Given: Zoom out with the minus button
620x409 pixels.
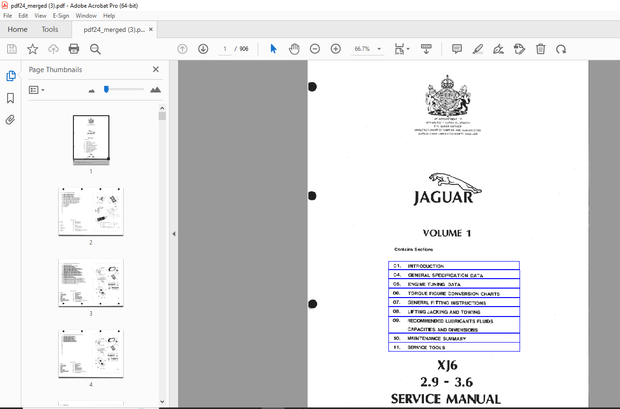Looking at the screenshot, I should [x=315, y=49].
